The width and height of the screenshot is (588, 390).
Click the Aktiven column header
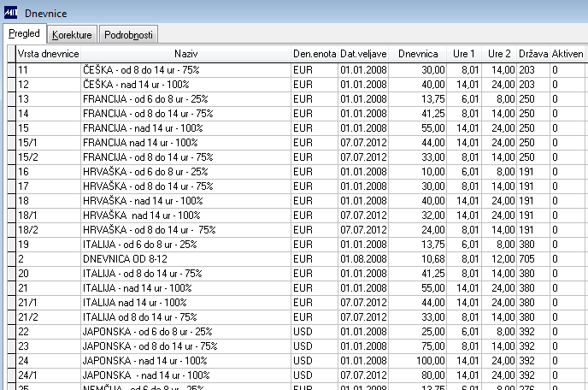pyautogui.click(x=567, y=54)
